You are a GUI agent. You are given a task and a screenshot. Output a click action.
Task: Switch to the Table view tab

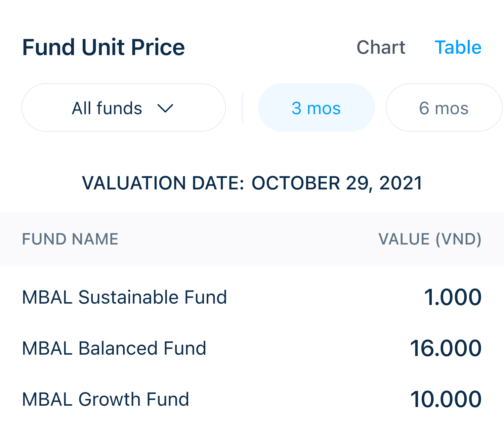point(458,47)
